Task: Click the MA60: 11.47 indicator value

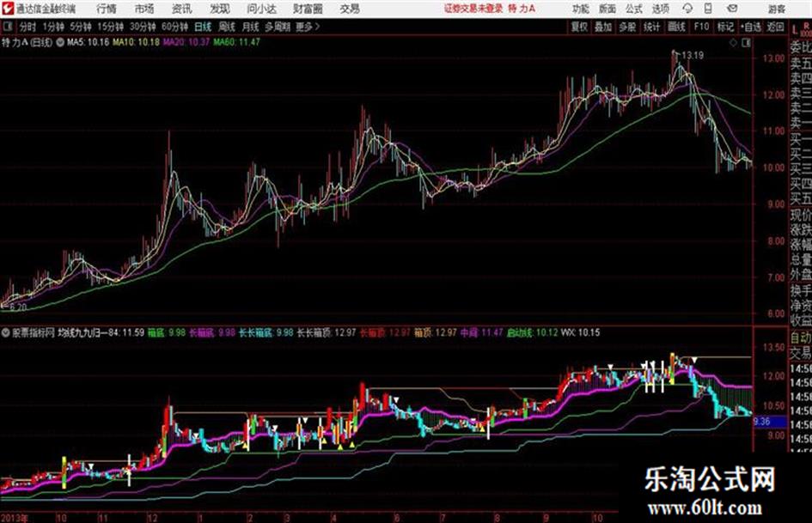Action: 236,42
